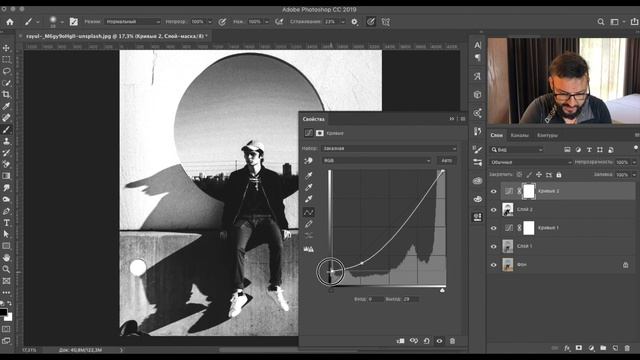Select the Move tool

6,48
